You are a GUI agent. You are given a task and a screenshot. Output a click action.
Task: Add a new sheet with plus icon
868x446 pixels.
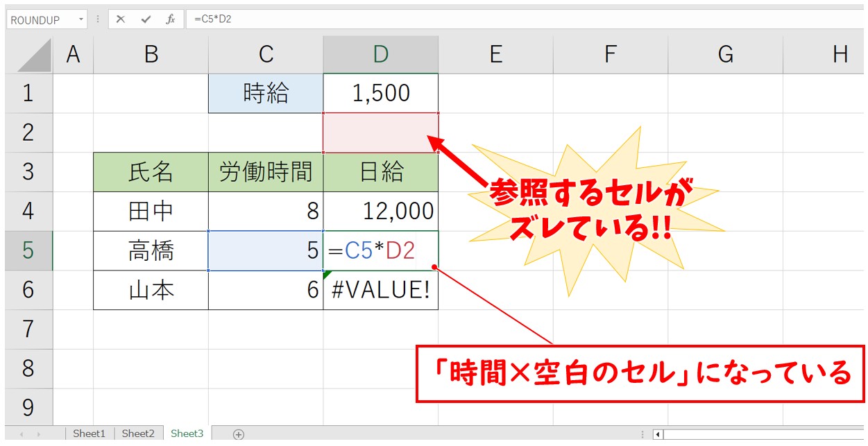pos(239,434)
